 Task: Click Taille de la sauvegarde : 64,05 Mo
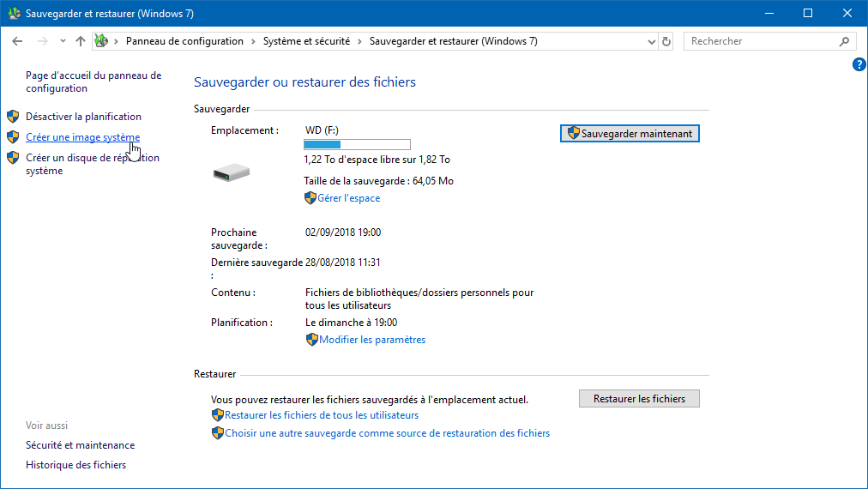click(378, 180)
